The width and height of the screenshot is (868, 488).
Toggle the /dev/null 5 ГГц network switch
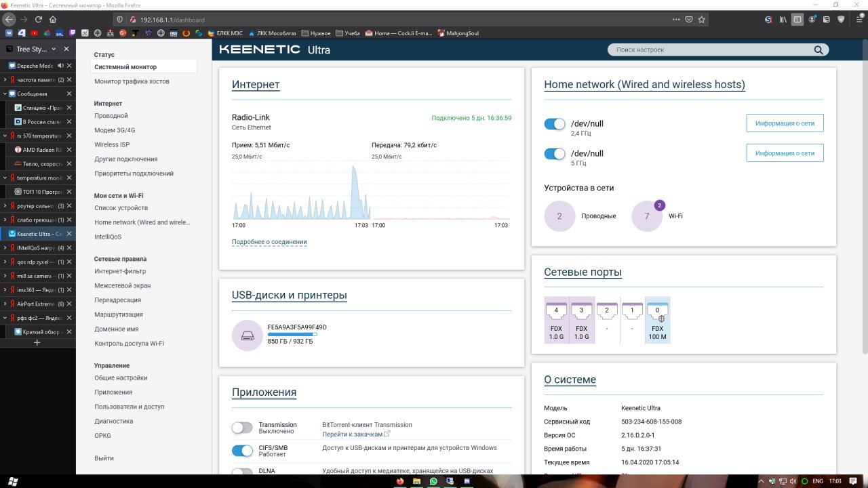click(x=555, y=154)
